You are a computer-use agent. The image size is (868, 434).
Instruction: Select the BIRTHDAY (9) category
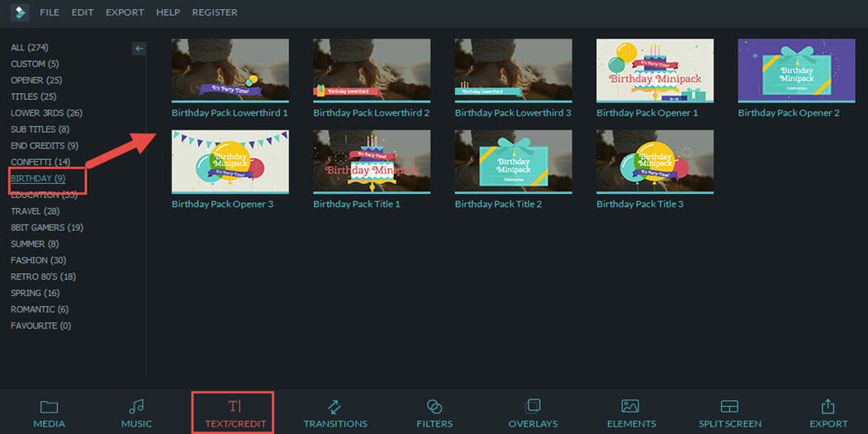tap(37, 178)
